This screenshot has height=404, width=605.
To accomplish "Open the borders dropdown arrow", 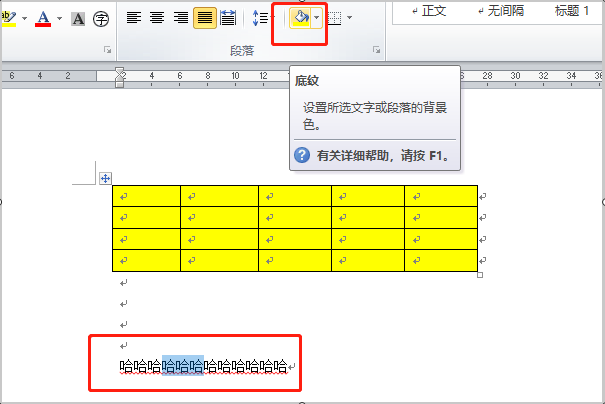I will (349, 17).
